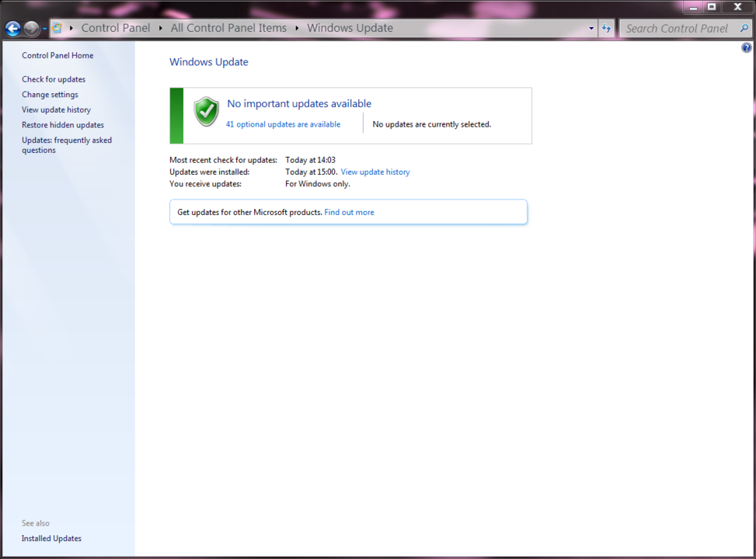Go to Control Panel Home

[x=57, y=55]
